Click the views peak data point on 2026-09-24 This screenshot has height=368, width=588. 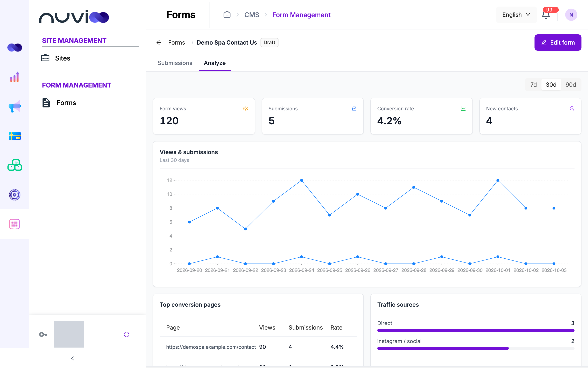[301, 180]
